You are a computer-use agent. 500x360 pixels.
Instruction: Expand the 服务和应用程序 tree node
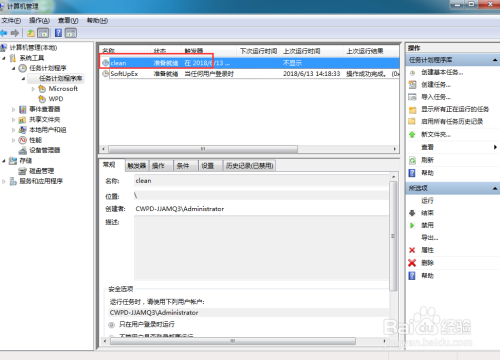[x=4, y=182]
